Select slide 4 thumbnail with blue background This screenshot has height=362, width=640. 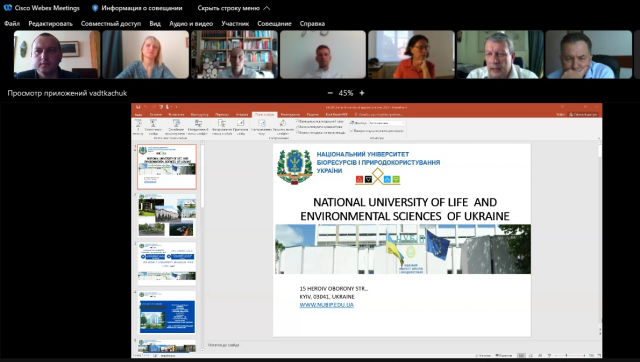click(167, 312)
